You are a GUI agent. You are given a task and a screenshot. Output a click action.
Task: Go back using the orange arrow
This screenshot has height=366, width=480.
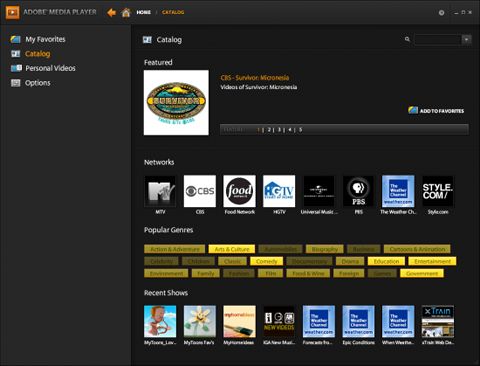point(111,13)
